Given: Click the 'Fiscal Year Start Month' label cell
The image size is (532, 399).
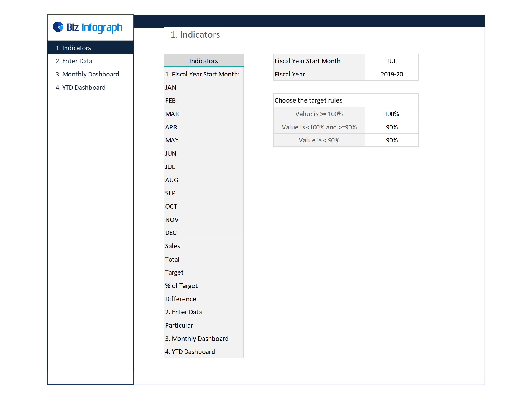Looking at the screenshot, I should 319,61.
